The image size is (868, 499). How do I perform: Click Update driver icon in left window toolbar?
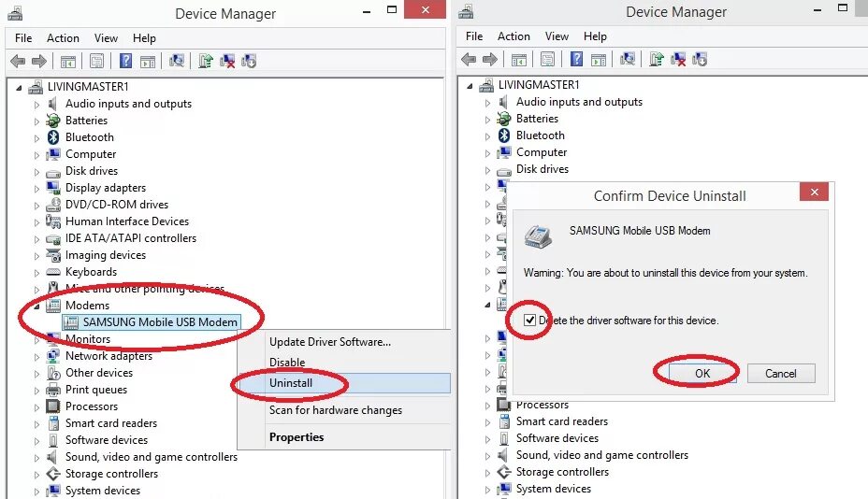pos(206,61)
